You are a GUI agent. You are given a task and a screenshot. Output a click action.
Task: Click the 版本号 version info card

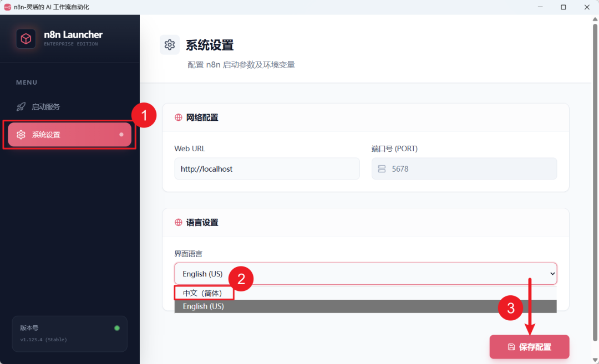[69, 334]
